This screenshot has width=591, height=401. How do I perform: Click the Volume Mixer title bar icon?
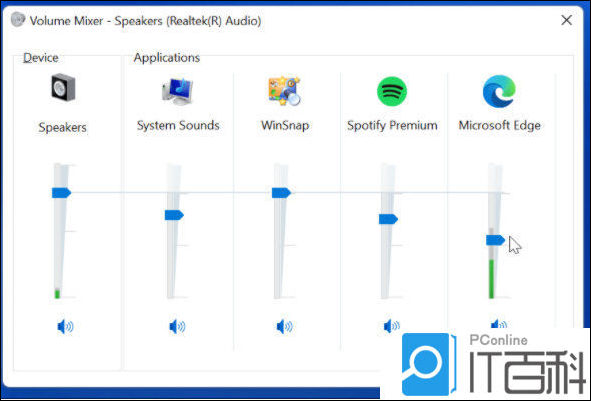click(x=18, y=19)
